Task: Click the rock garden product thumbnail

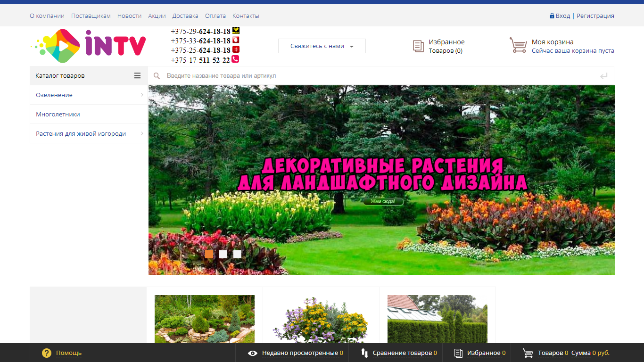Action: [x=205, y=319]
